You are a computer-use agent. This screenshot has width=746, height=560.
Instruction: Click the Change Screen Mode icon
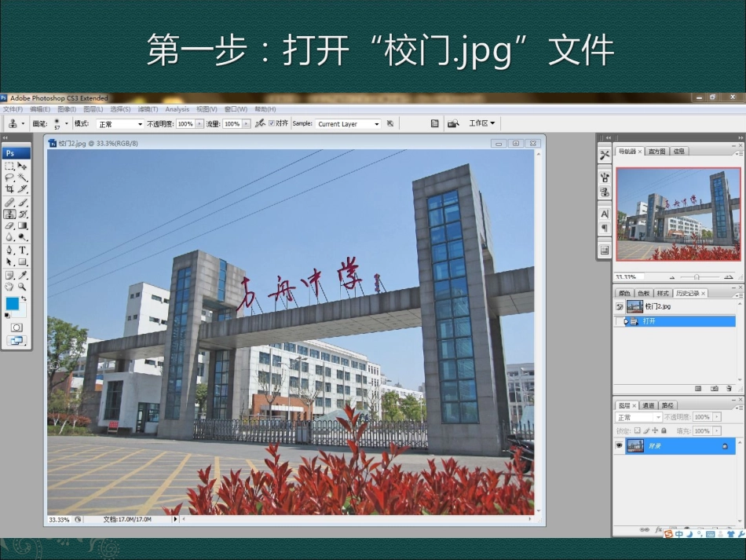(16, 341)
